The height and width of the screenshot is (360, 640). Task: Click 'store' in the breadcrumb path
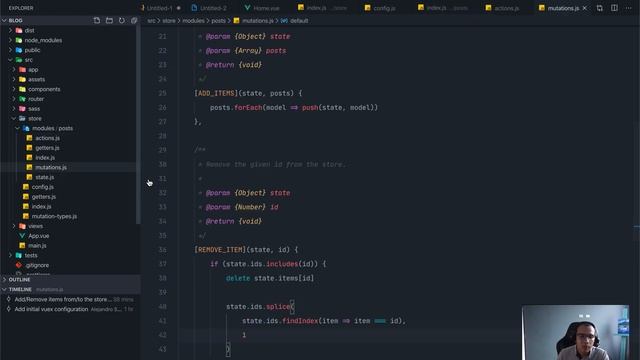(169, 20)
